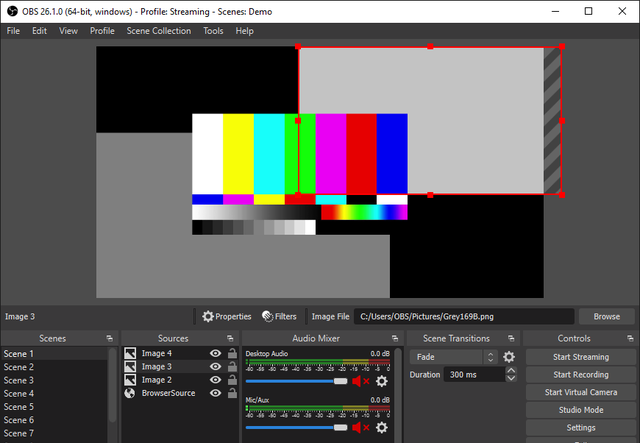Select the BrowserSource row

click(180, 393)
